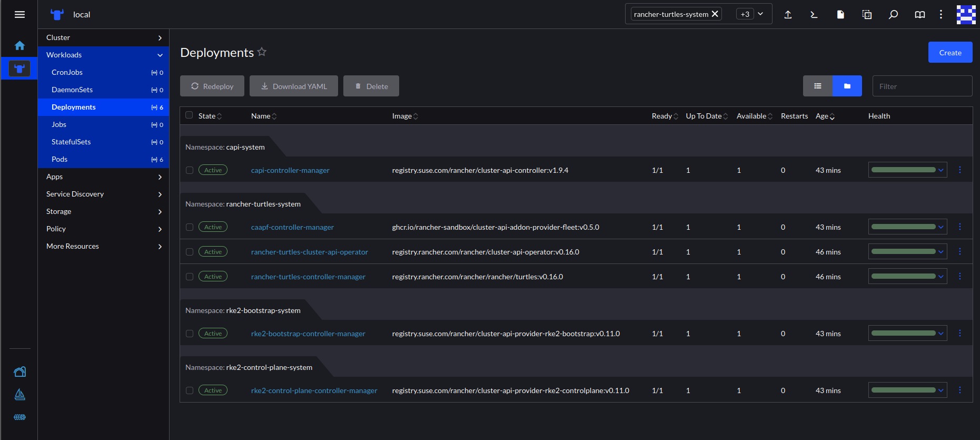Screen dimensions: 980x440
Task: Open the kubectl shell icon
Action: coord(814,14)
